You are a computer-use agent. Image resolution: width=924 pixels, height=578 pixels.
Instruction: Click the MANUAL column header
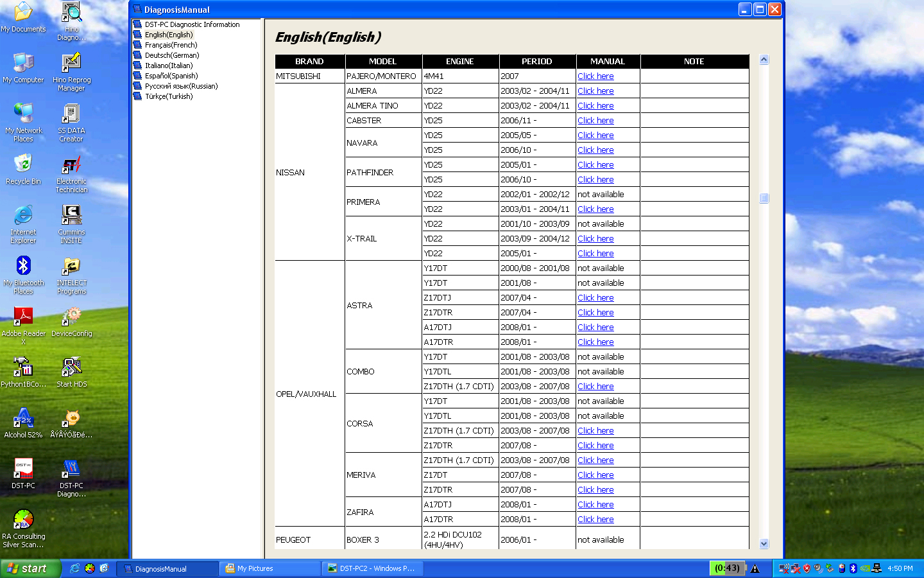click(x=608, y=62)
